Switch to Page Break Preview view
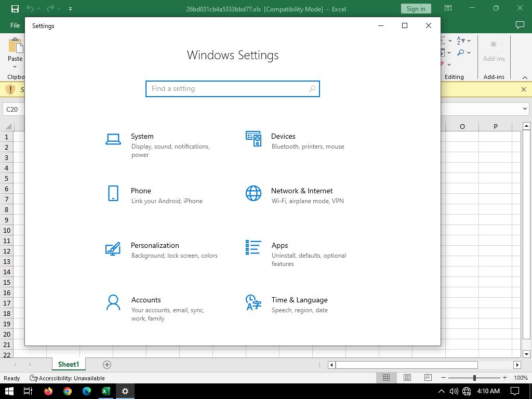Image resolution: width=532 pixels, height=399 pixels. click(x=428, y=378)
